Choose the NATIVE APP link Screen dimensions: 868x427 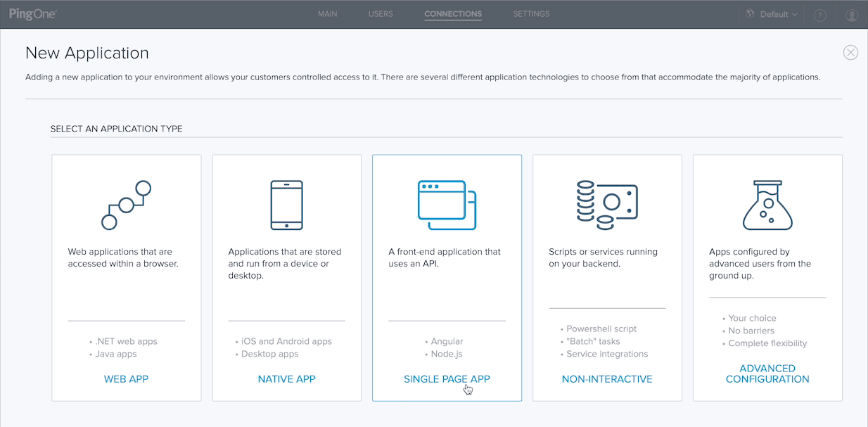click(286, 379)
